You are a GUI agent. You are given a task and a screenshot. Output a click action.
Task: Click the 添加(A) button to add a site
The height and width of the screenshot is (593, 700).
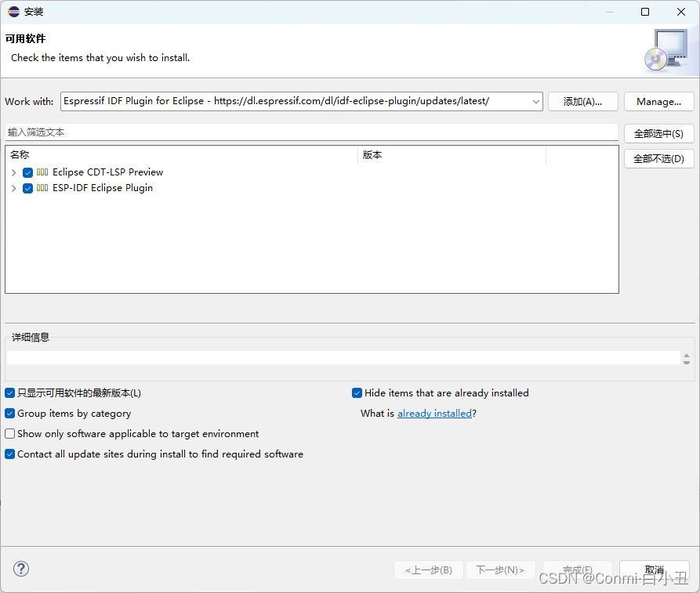click(x=582, y=101)
